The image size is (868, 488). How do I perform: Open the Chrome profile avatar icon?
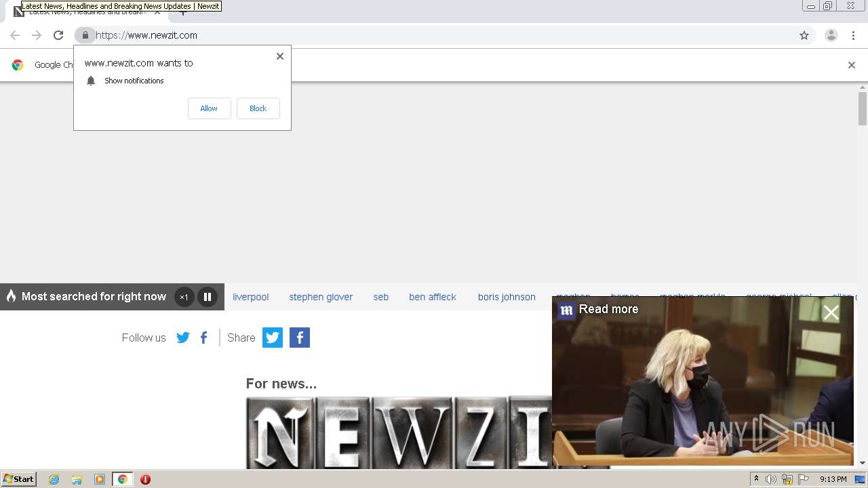coord(831,35)
